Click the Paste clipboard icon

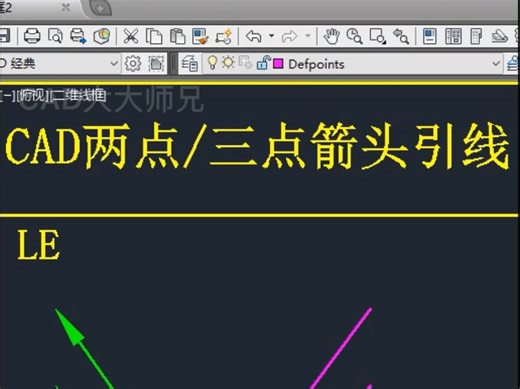pyautogui.click(x=177, y=36)
